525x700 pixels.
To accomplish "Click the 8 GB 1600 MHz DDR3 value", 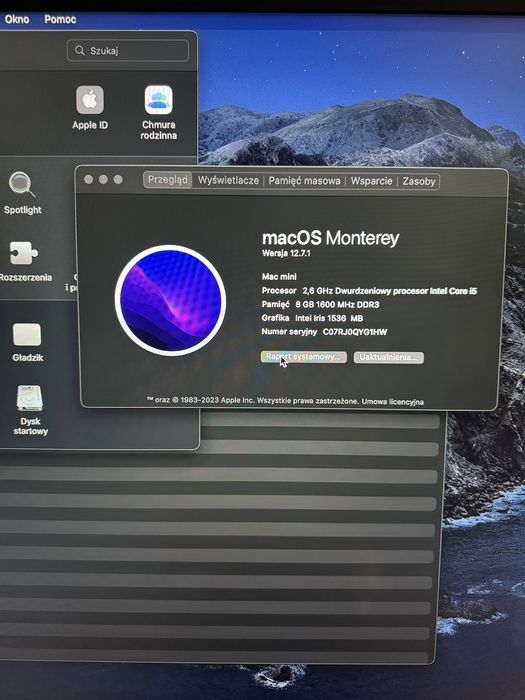I will [x=337, y=304].
